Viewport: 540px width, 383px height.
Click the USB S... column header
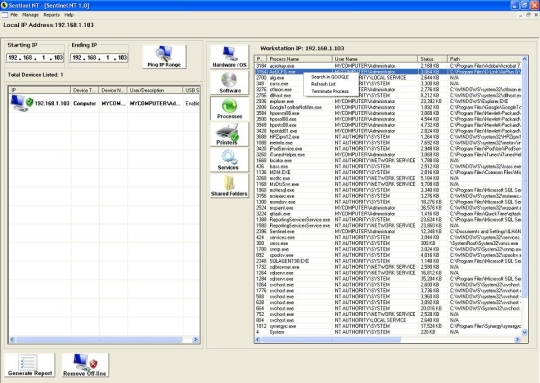tap(191, 90)
